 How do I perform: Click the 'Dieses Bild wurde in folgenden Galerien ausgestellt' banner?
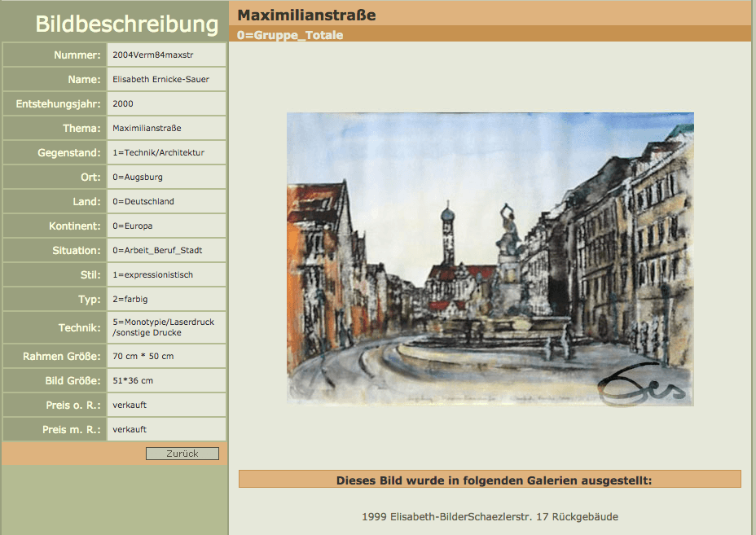point(490,479)
